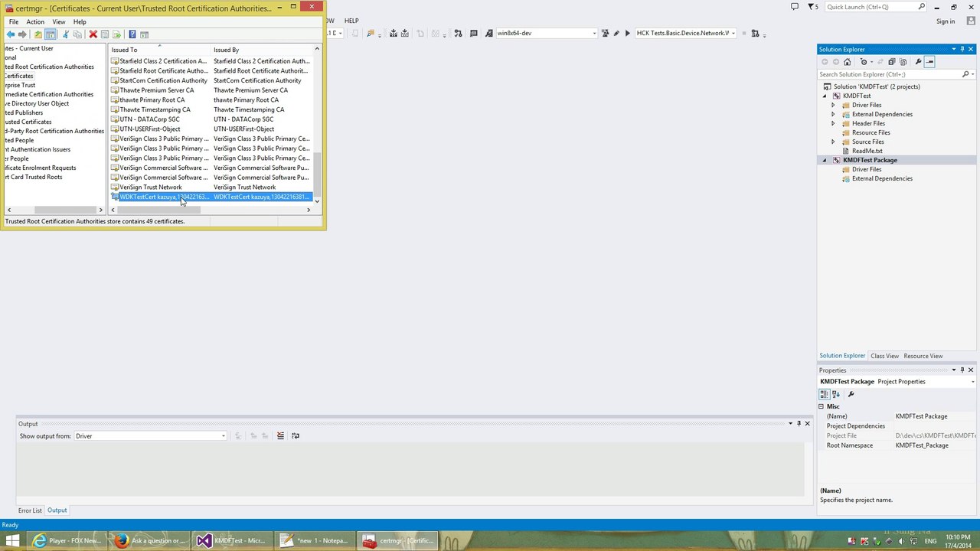The height and width of the screenshot is (551, 980).
Task: Select the UTN - DATACorp SGC certificate
Action: click(149, 119)
